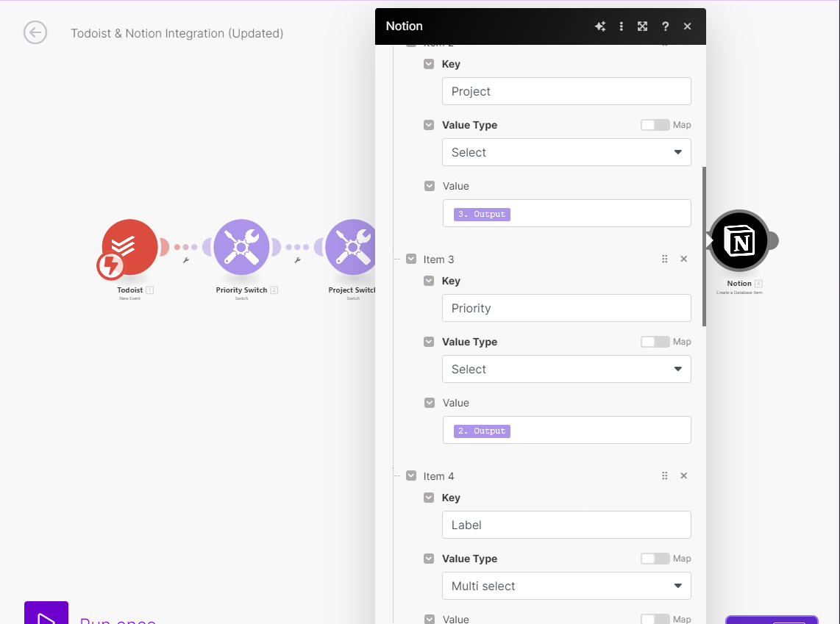The height and width of the screenshot is (624, 840).
Task: Open the Value Type dropdown for the Project item
Action: (x=566, y=152)
